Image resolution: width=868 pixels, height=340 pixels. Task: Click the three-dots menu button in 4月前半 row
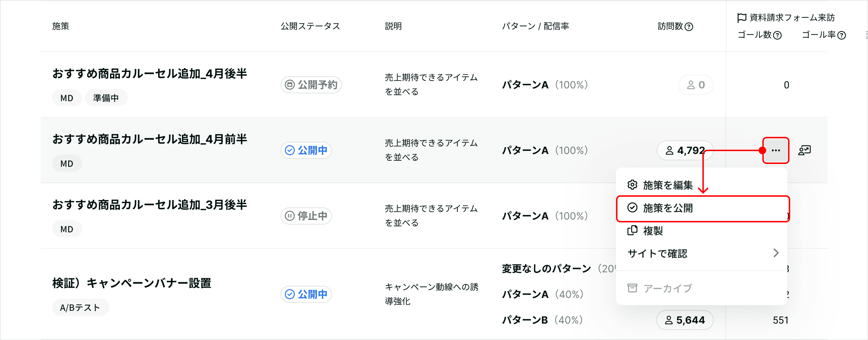776,150
